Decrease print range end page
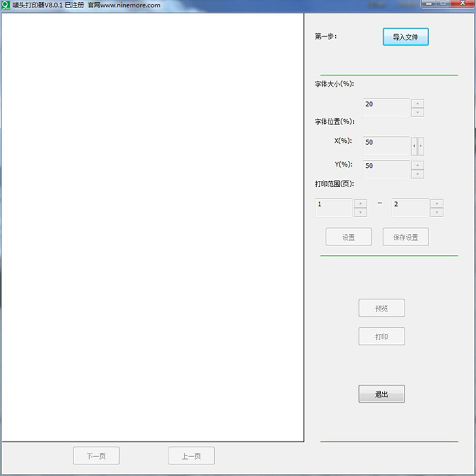The width and height of the screenshot is (476, 476). coord(437,212)
